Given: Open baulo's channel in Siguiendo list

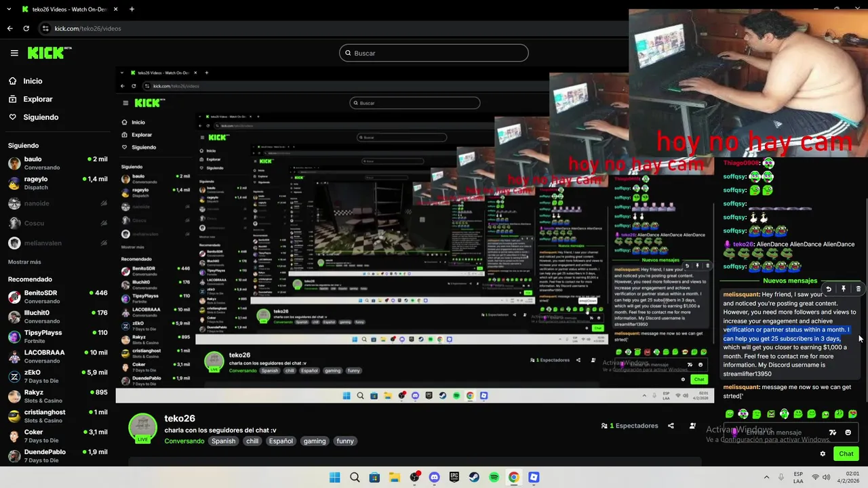Looking at the screenshot, I should pyautogui.click(x=58, y=163).
